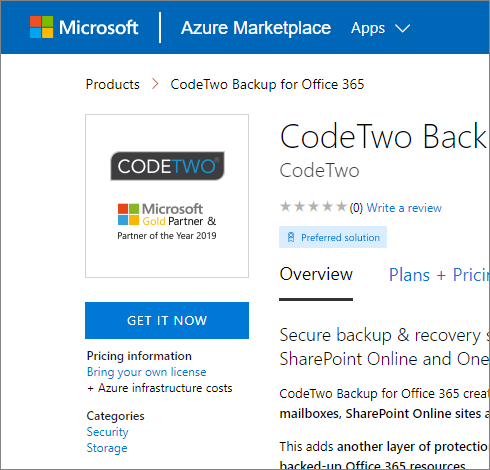Open Bring your own license link
490x470 pixels.
147,372
